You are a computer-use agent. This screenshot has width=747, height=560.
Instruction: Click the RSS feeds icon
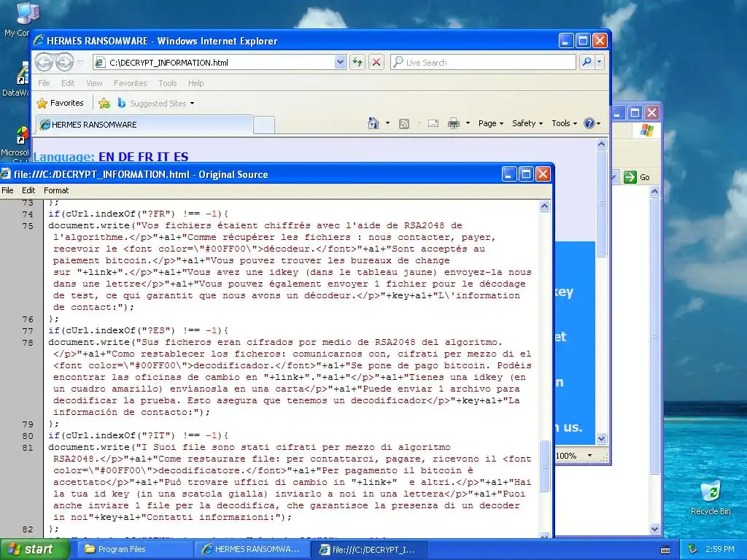point(404,124)
